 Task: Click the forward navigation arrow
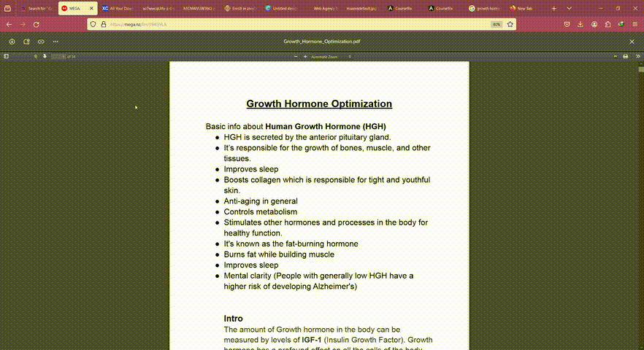(x=23, y=25)
